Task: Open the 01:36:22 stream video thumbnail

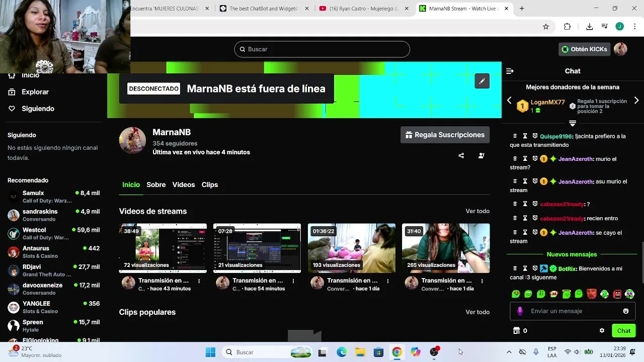Action: pyautogui.click(x=351, y=248)
